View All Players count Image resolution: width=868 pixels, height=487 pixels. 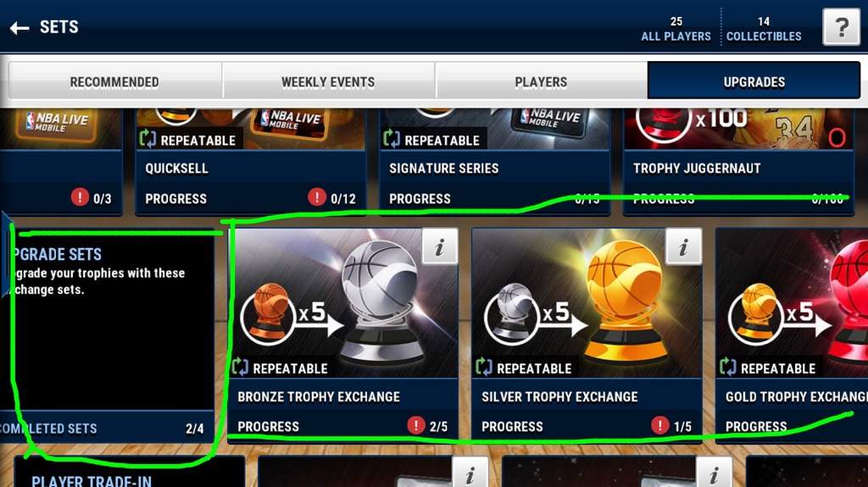pos(676,29)
